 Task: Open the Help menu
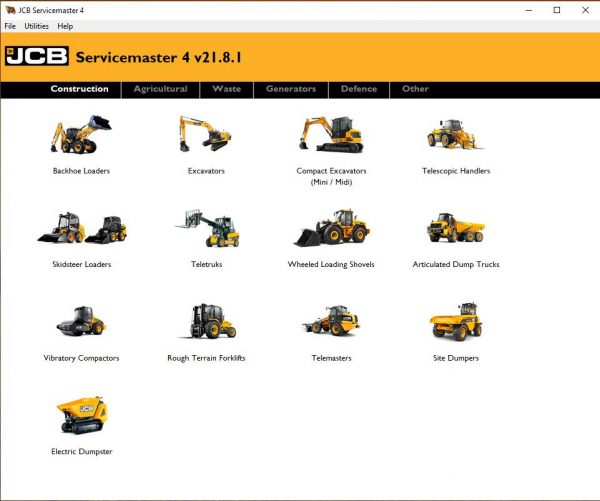tap(65, 26)
